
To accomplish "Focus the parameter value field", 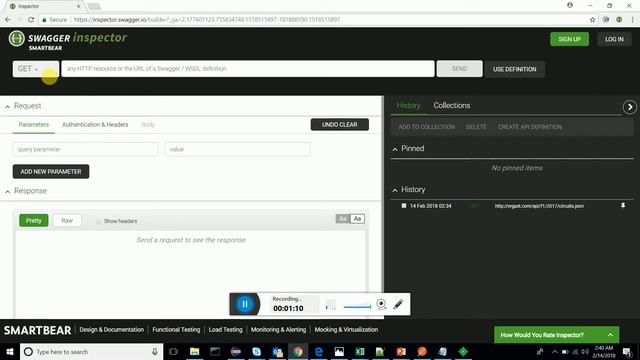I will point(237,149).
